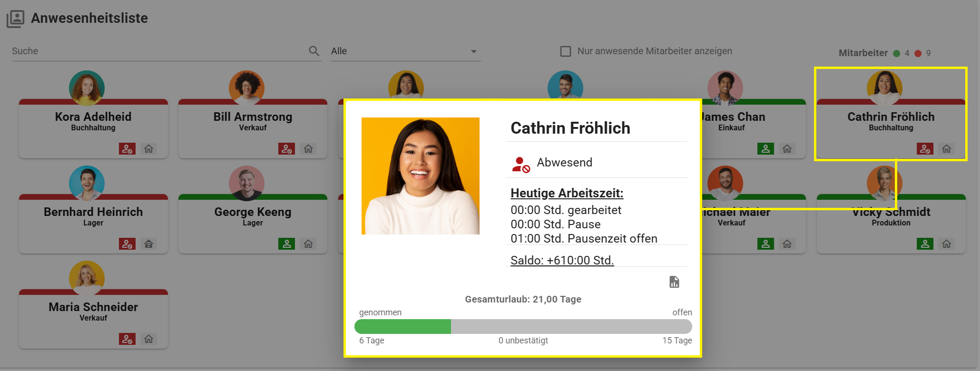The width and height of the screenshot is (980, 371).
Task: Click Bill Armstrong's home office icon
Action: pyautogui.click(x=308, y=149)
